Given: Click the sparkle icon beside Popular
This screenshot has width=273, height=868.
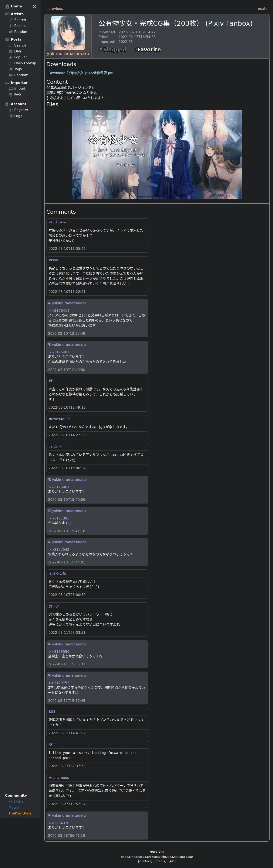Looking at the screenshot, I should [x=11, y=57].
